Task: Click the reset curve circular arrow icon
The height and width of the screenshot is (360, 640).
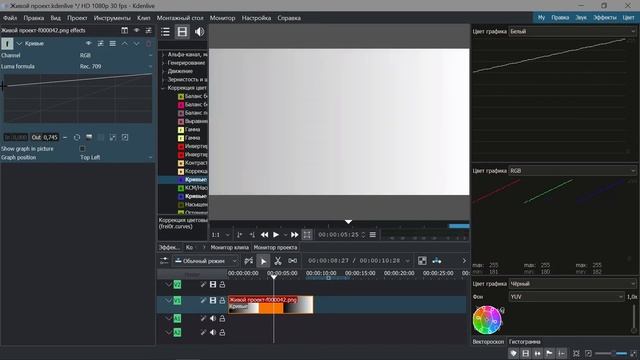Action: tap(77, 138)
